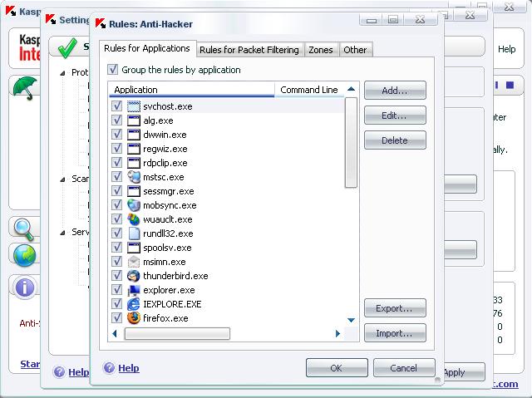
Task: Uncheck the firefox.exe rule checkbox
Action: [116, 318]
